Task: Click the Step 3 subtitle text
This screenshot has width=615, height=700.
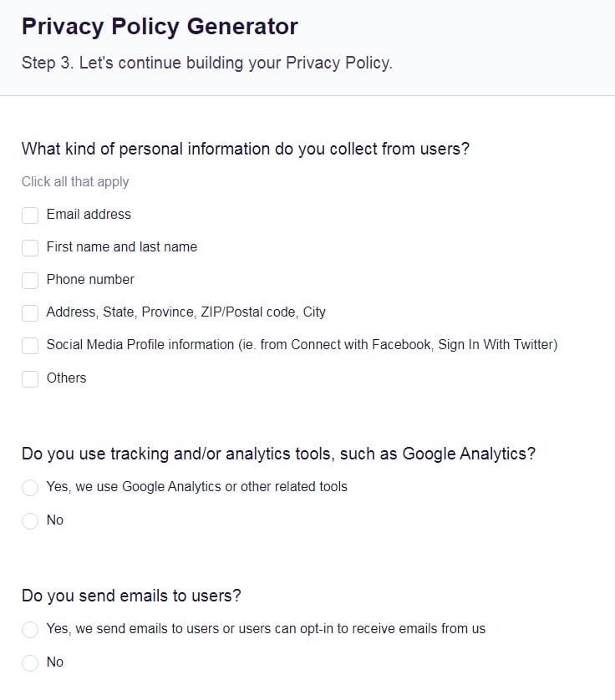Action: pyautogui.click(x=206, y=63)
